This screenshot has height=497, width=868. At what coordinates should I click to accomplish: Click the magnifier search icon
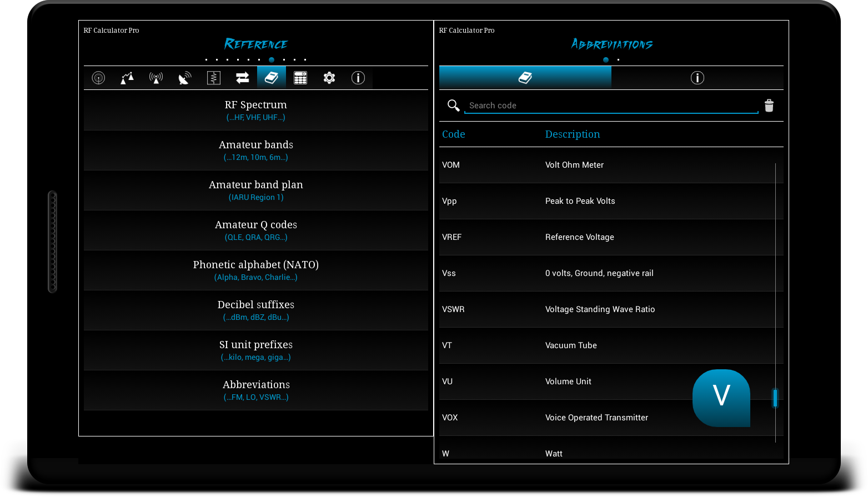(453, 106)
